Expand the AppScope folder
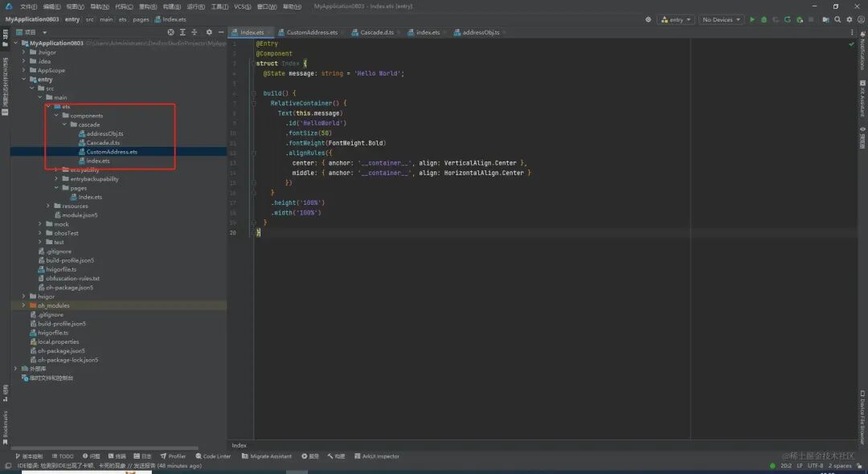The image size is (868, 474). click(24, 70)
